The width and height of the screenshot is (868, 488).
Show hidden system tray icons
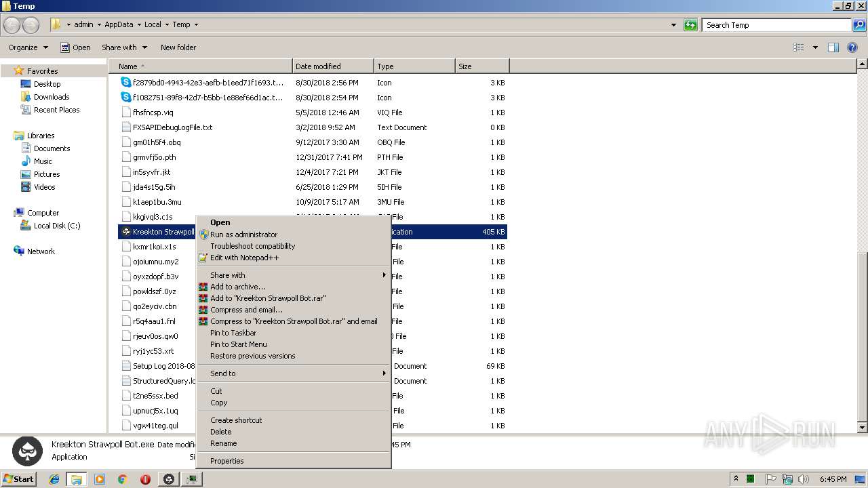[736, 479]
